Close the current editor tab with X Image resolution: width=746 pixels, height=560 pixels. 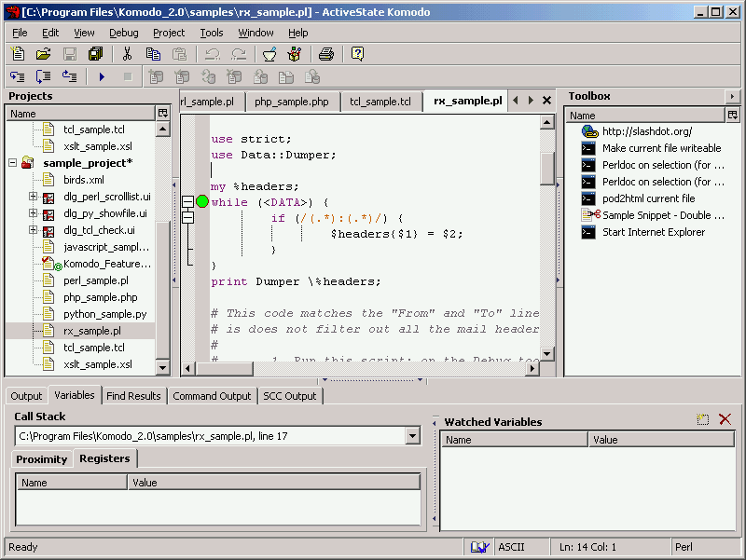pyautogui.click(x=546, y=101)
